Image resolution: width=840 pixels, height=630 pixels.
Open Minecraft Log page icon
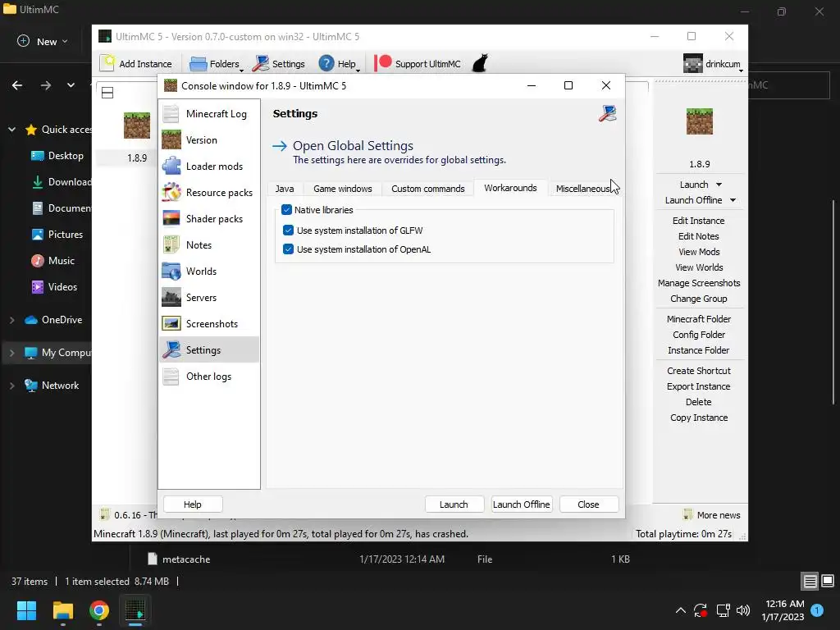(x=171, y=113)
